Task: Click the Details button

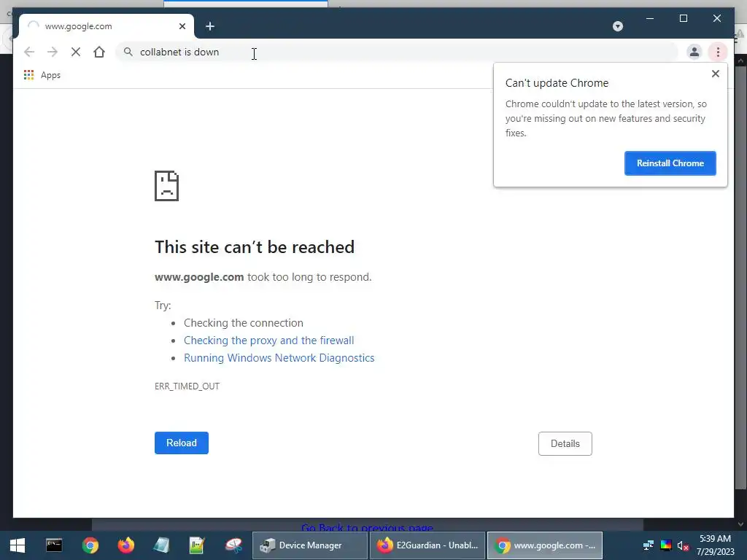Action: 565,443
